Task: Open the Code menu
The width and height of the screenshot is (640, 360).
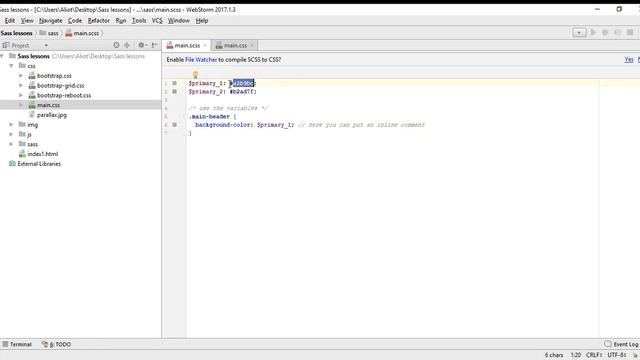Action: pos(75,20)
